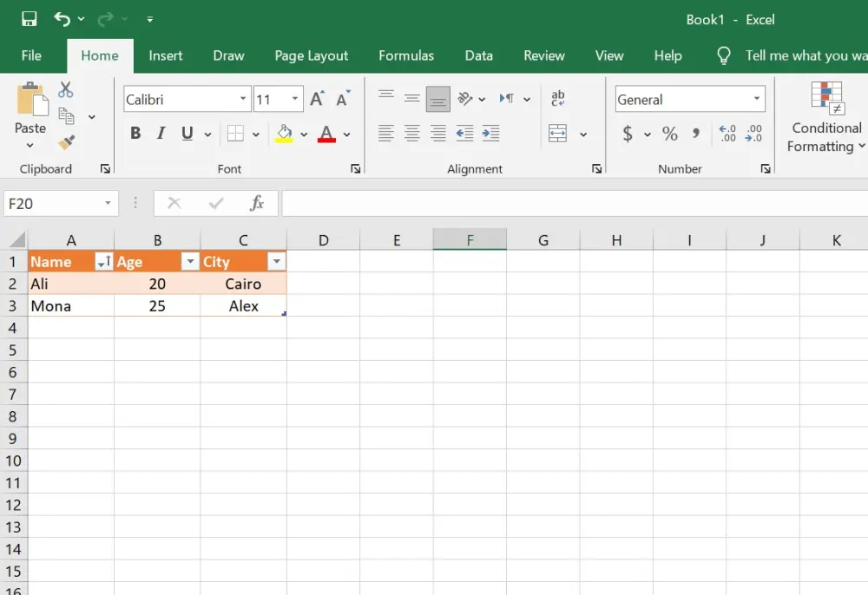The height and width of the screenshot is (595, 868).
Task: Click the Name Box showing F20
Action: click(x=59, y=204)
